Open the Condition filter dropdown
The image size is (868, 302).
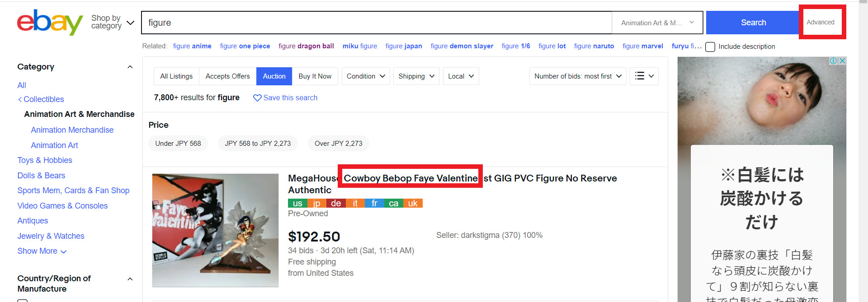click(x=366, y=76)
